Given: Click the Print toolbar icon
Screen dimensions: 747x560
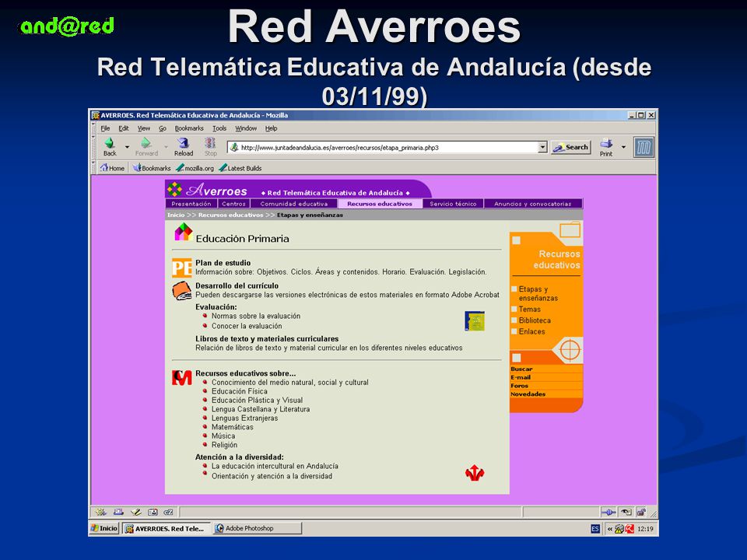Looking at the screenshot, I should coord(606,147).
